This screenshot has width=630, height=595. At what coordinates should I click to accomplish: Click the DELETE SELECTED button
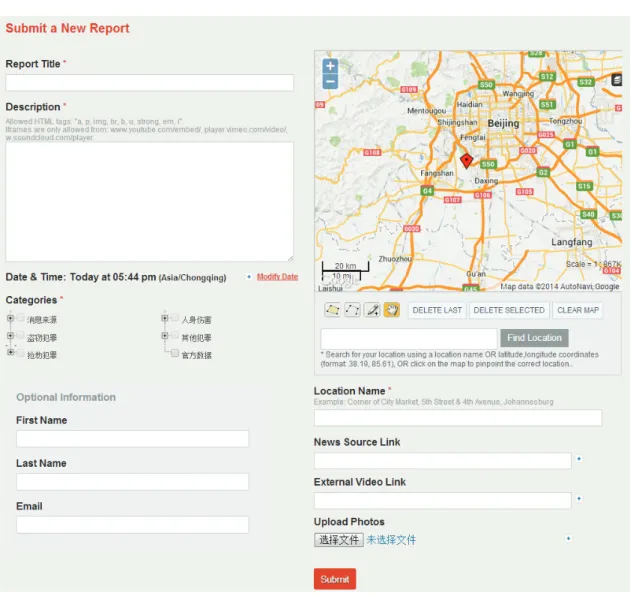(509, 310)
